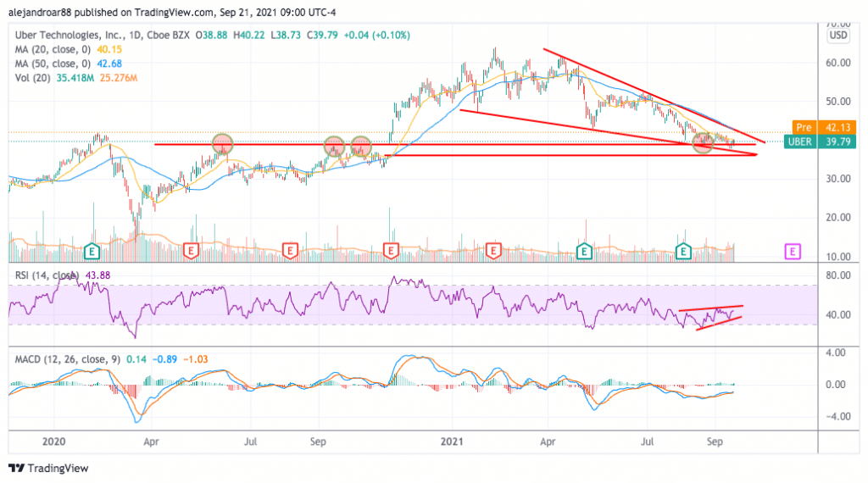The image size is (868, 483).
Task: Click the red earnings marker near February 2021
Action: (x=492, y=252)
